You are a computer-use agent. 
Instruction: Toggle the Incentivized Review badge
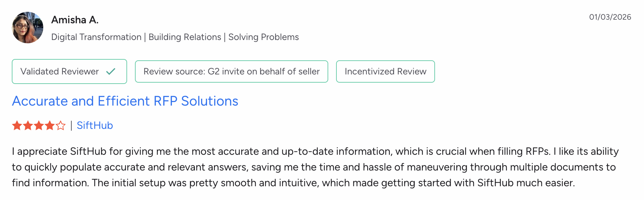pos(385,71)
